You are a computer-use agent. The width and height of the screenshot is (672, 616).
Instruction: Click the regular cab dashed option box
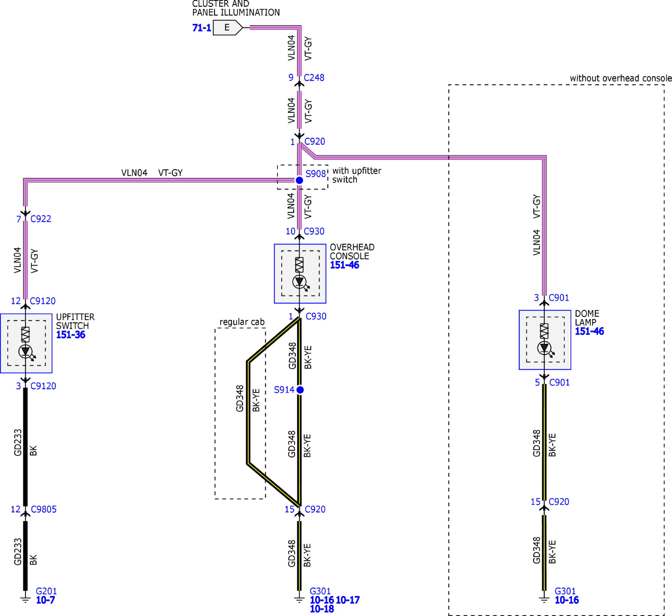[240, 413]
